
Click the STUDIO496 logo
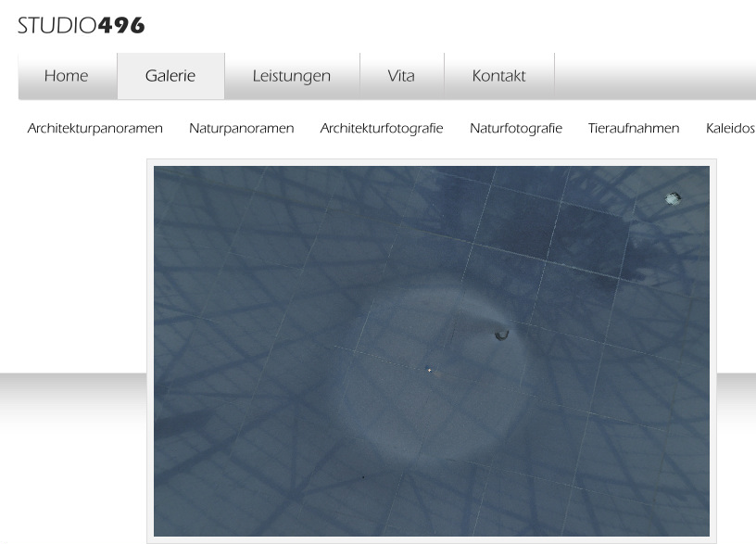(82, 26)
